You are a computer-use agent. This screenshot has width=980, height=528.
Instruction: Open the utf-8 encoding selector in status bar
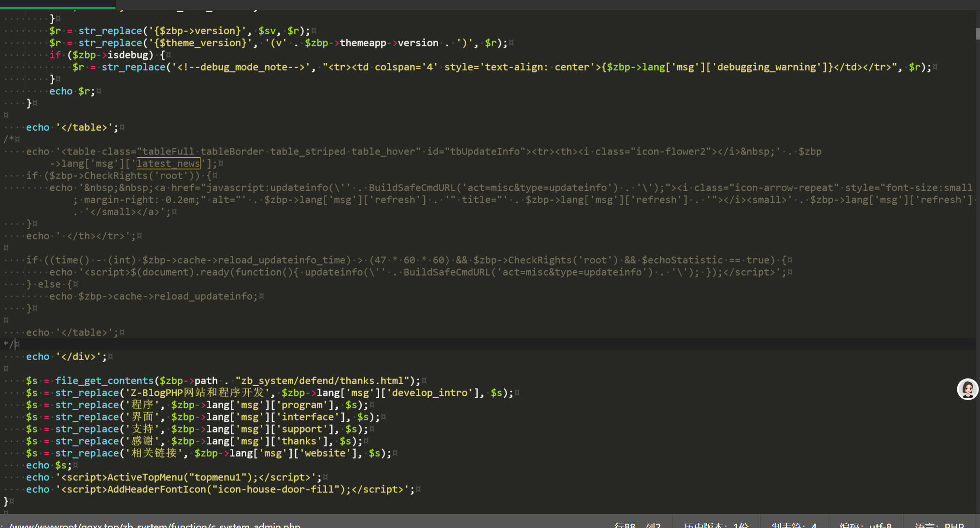tap(866, 525)
